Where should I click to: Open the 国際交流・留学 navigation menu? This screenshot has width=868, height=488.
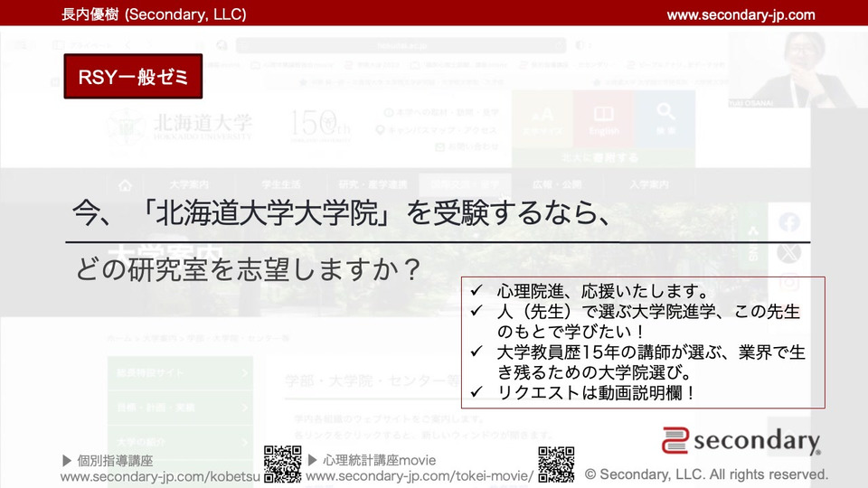pyautogui.click(x=465, y=184)
